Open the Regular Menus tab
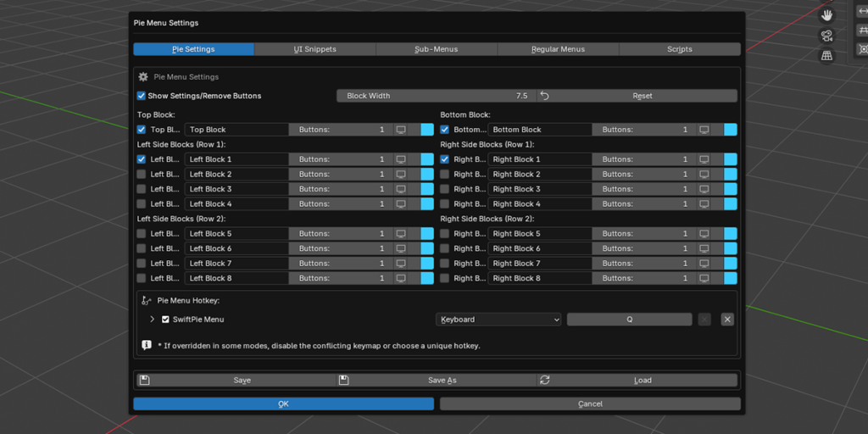This screenshot has width=868, height=434. point(558,49)
